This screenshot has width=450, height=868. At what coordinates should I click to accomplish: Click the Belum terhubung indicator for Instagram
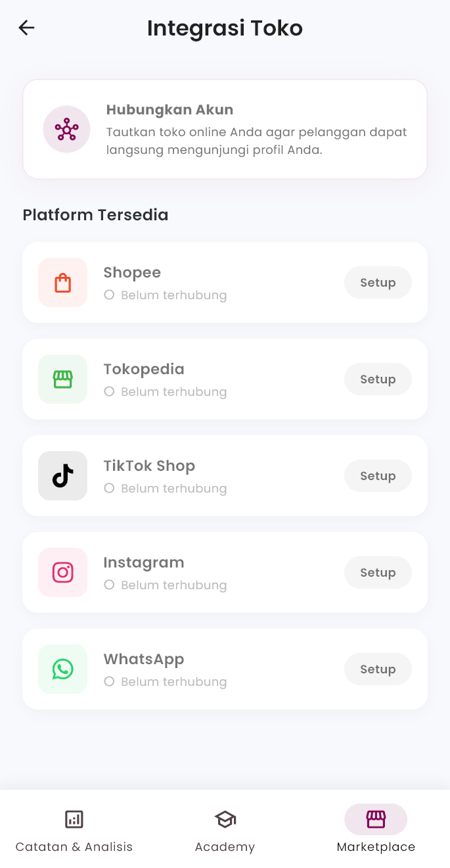[x=109, y=585]
